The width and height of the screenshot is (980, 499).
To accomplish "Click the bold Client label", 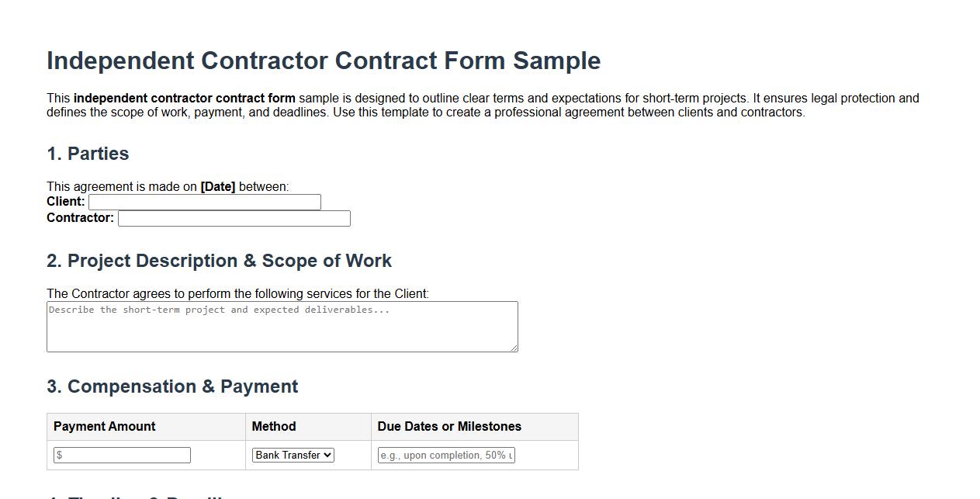I will click(x=64, y=201).
